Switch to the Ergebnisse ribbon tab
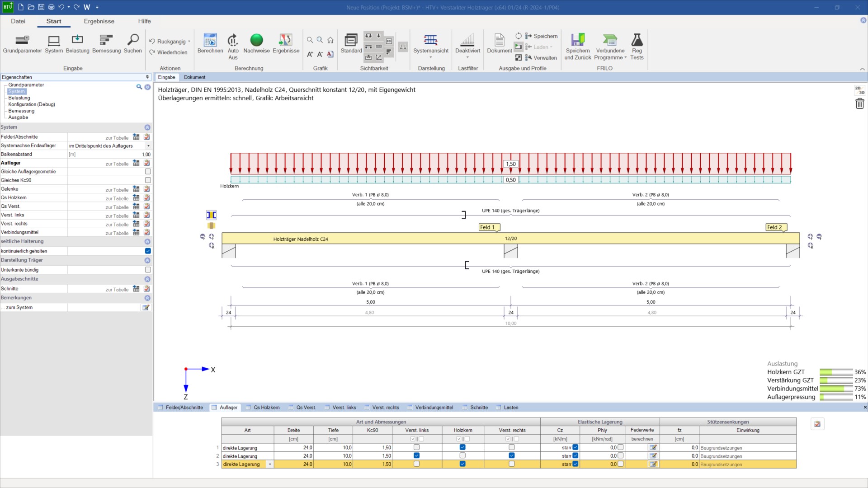 (x=99, y=21)
